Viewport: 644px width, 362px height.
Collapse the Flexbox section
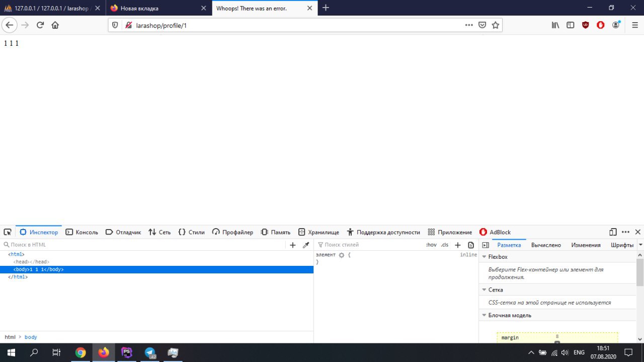click(485, 257)
